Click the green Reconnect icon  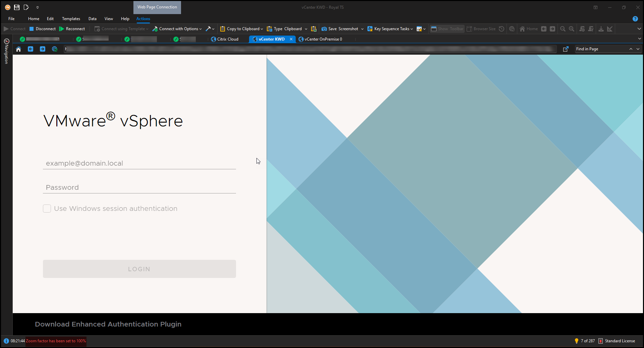click(x=62, y=29)
